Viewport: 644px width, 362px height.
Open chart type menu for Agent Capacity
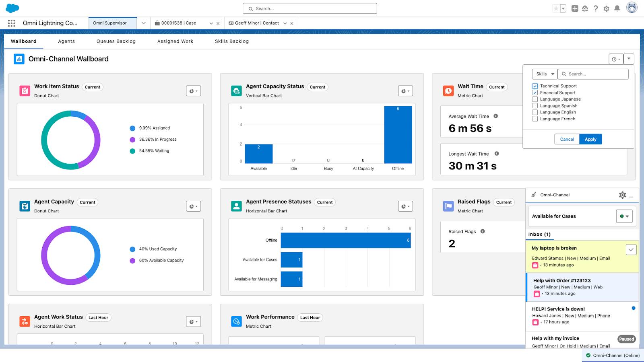[x=194, y=206]
